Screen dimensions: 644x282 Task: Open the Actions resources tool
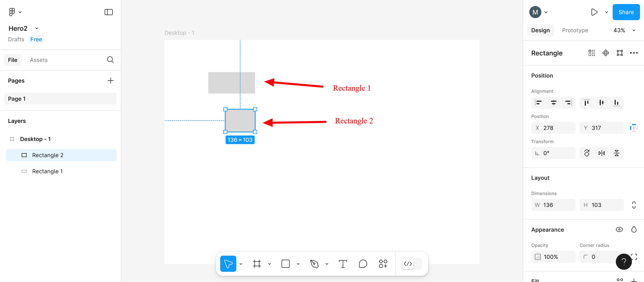383,264
